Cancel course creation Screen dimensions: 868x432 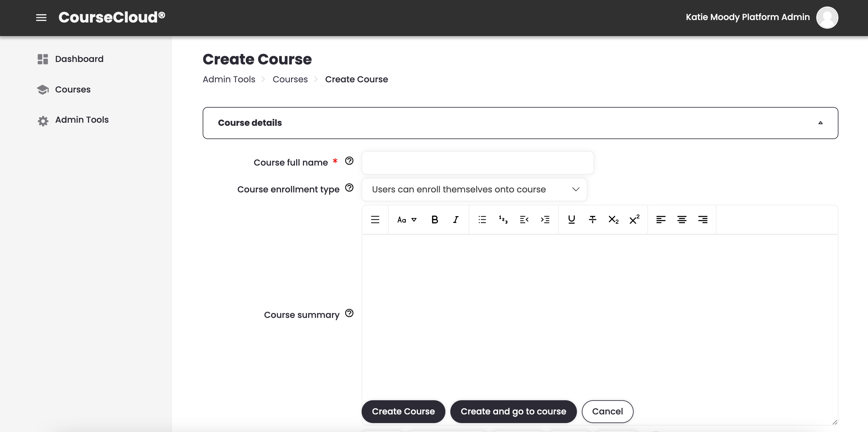607,411
